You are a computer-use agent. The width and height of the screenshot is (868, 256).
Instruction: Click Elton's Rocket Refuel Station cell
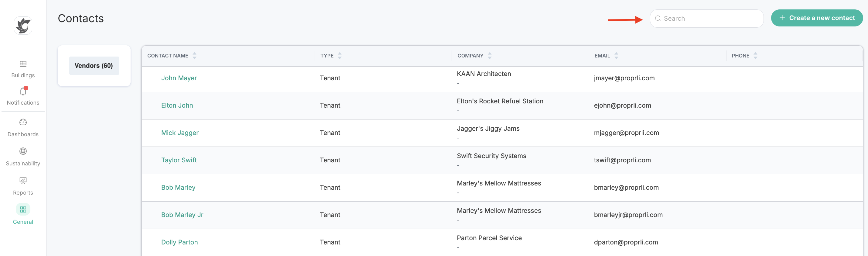point(500,101)
